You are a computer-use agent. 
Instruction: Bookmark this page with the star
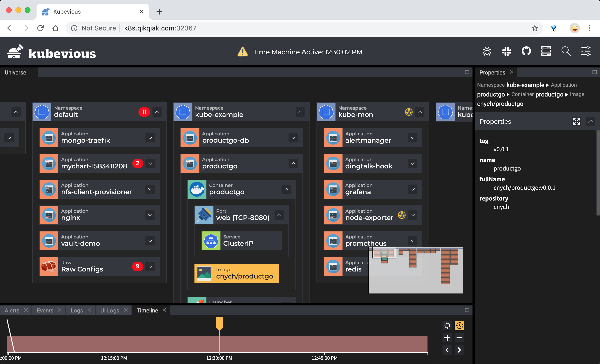(535, 28)
